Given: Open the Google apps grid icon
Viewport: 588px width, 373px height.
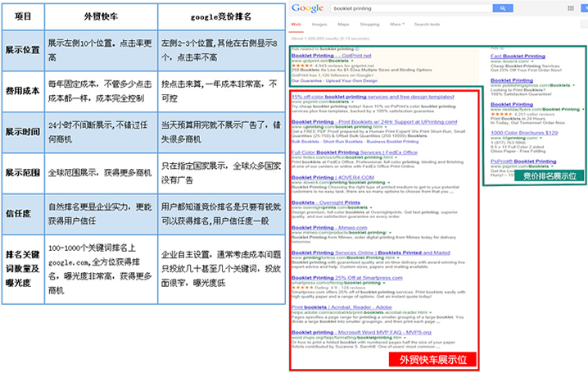Looking at the screenshot, I should tap(570, 8).
